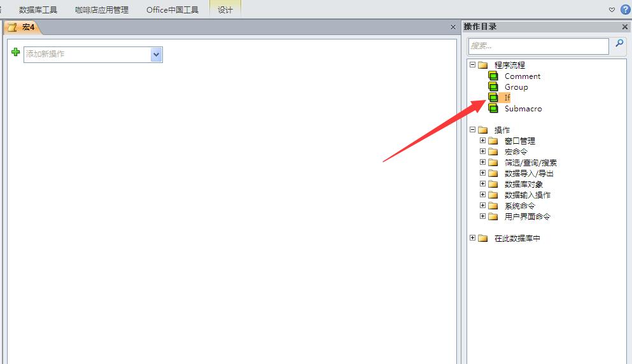632x364 pixels.
Task: Select the 用户界面命令 text label
Action: pyautogui.click(x=527, y=217)
